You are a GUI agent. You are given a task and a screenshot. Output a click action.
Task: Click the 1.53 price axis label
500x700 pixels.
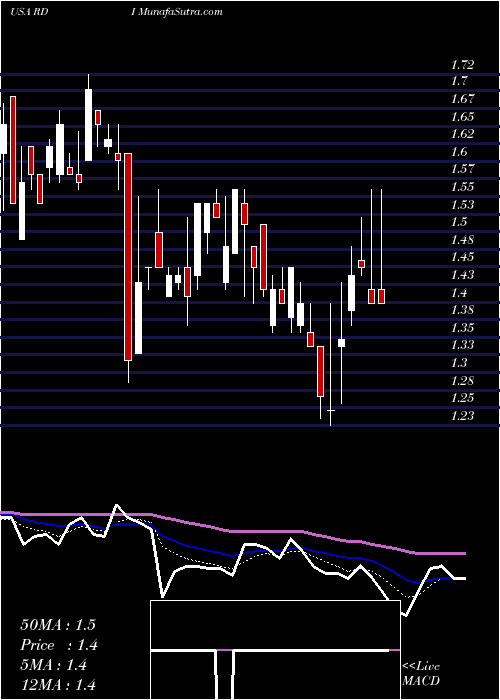[x=462, y=205]
